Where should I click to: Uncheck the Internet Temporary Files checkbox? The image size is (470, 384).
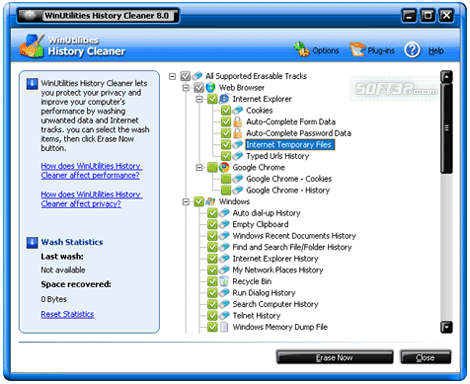226,144
